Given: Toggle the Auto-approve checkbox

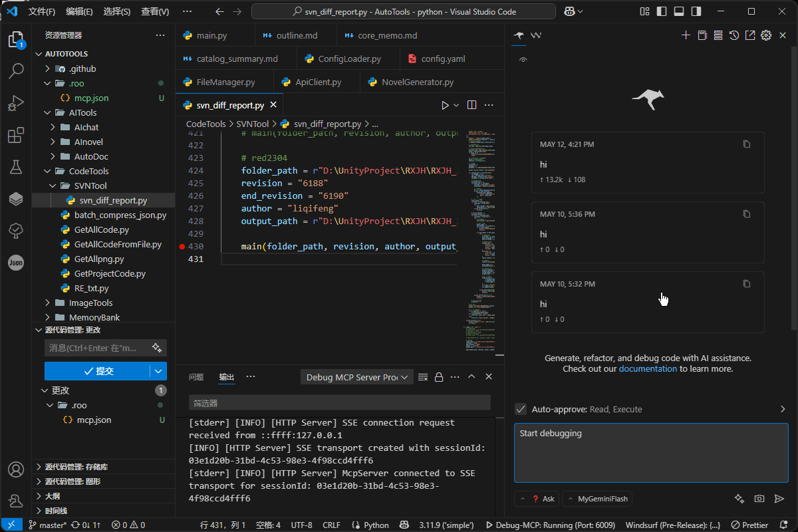Looking at the screenshot, I should (x=521, y=409).
